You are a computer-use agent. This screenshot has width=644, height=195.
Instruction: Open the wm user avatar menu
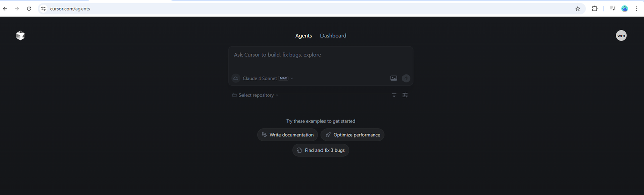pyautogui.click(x=621, y=35)
